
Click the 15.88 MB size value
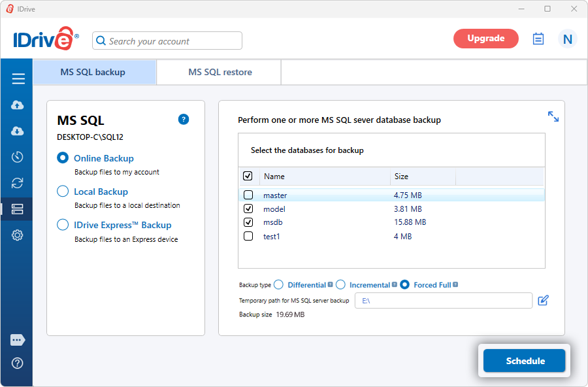click(410, 222)
